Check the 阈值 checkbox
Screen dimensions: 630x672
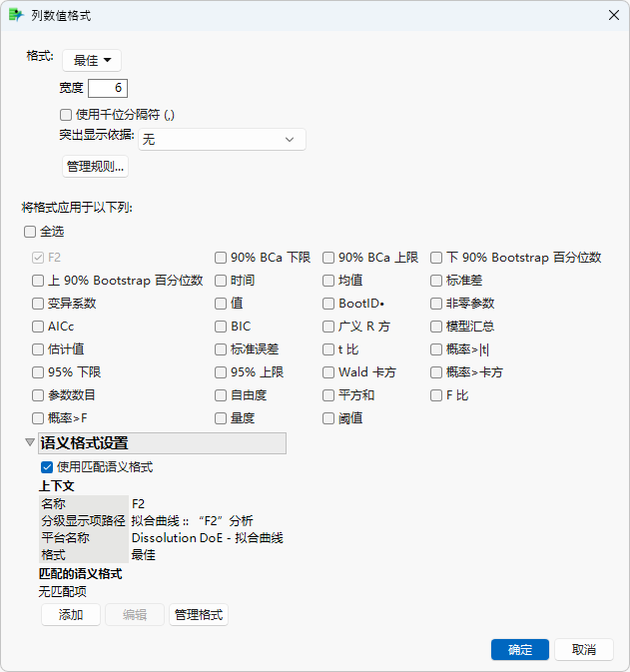(x=328, y=418)
